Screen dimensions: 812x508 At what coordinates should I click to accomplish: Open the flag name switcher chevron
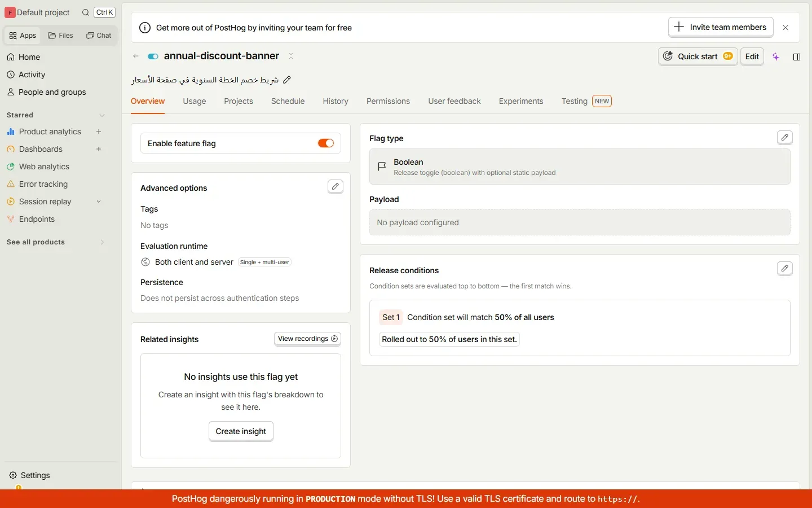291,56
